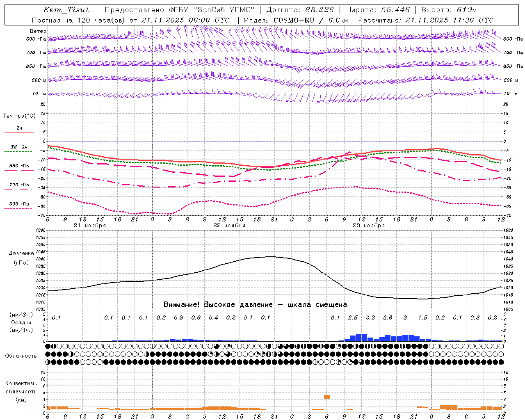The height and width of the screenshot is (420, 525).
Task: Click the 'Тем-ра(°C)' temperature label
Action: coord(19,116)
